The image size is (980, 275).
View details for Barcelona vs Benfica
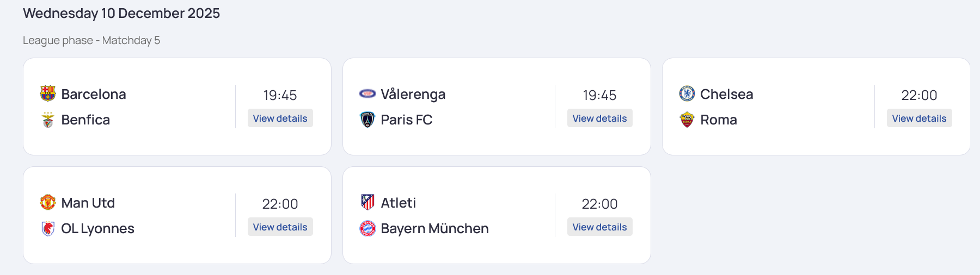click(280, 118)
